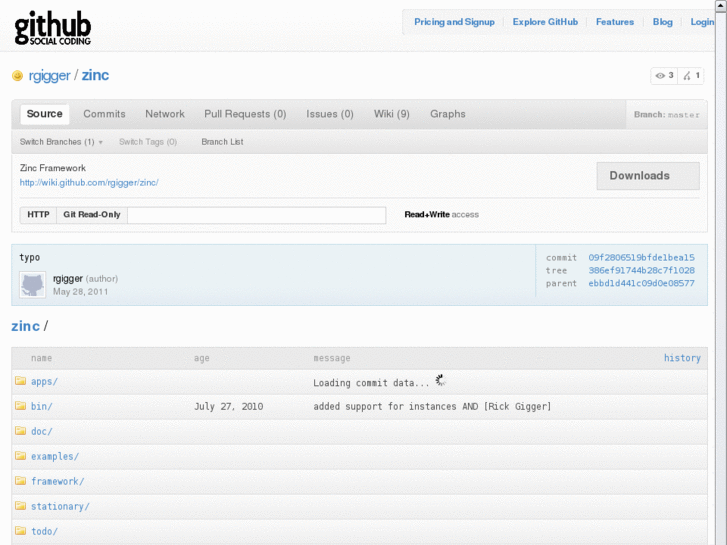View the history link
Viewport: 727px width, 545px height.
click(682, 358)
